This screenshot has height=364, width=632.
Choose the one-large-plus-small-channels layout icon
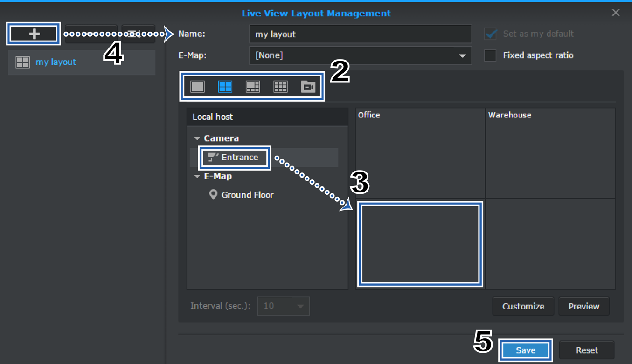[x=253, y=87]
